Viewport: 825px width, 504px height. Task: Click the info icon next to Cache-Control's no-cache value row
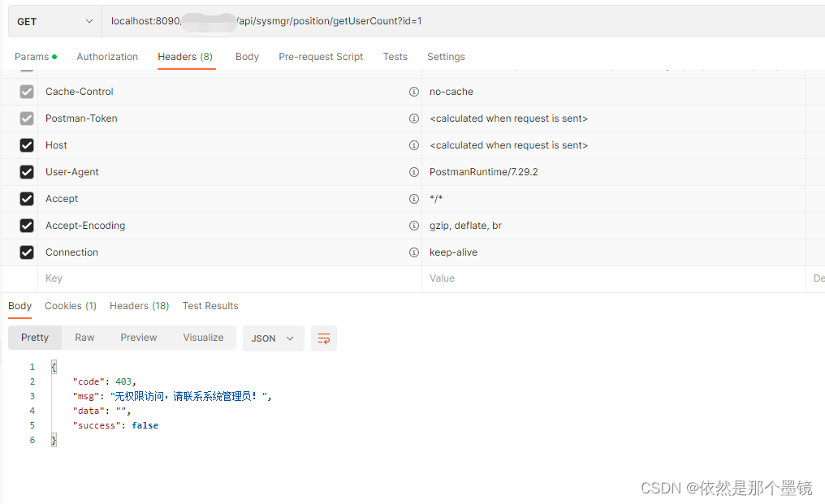(414, 92)
